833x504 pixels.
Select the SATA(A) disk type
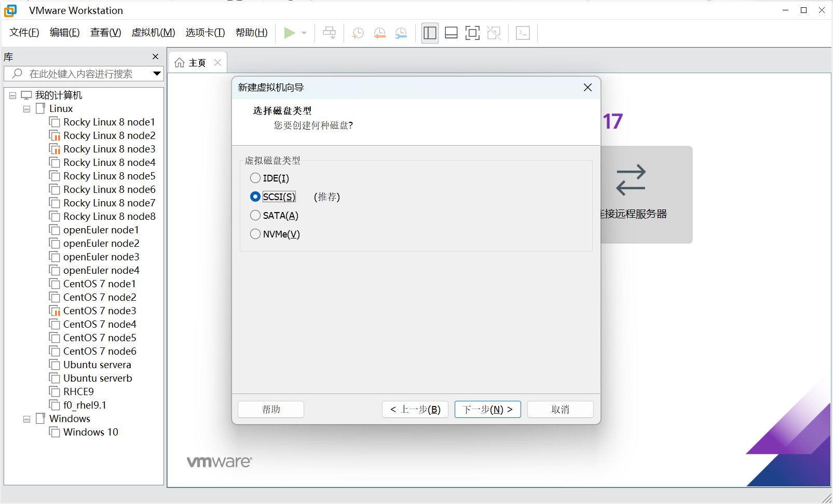tap(255, 215)
